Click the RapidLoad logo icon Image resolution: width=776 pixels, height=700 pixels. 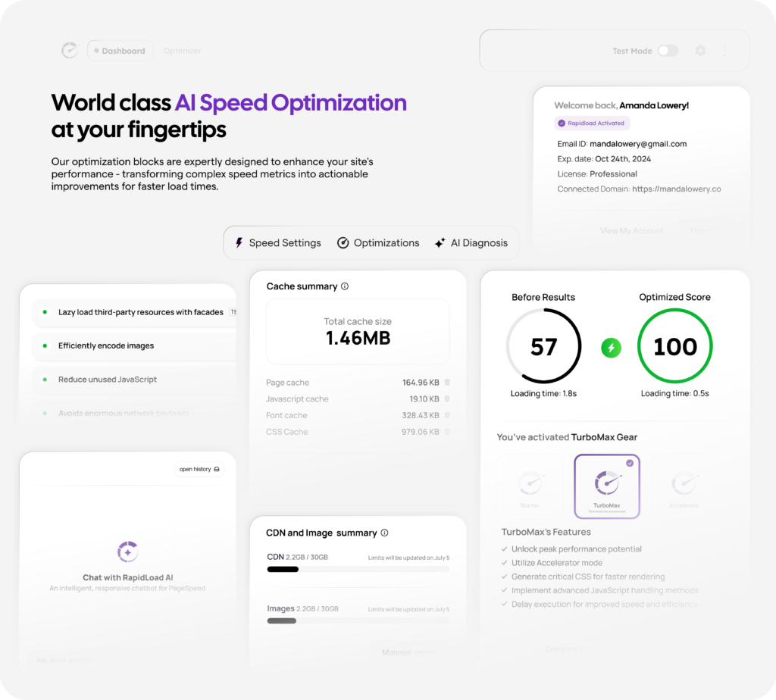pos(70,51)
